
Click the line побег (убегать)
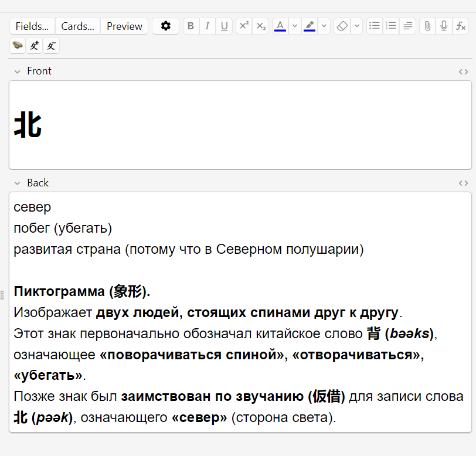coord(63,229)
